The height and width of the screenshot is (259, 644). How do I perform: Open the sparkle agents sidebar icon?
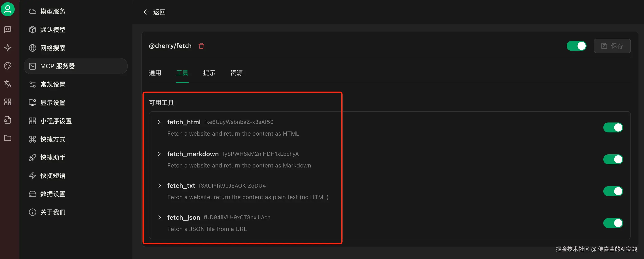[x=7, y=47]
